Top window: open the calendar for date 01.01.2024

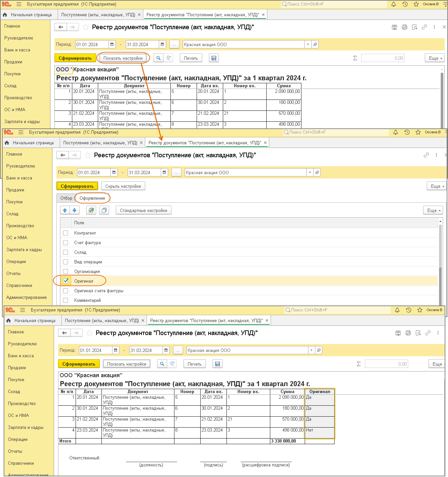point(112,44)
